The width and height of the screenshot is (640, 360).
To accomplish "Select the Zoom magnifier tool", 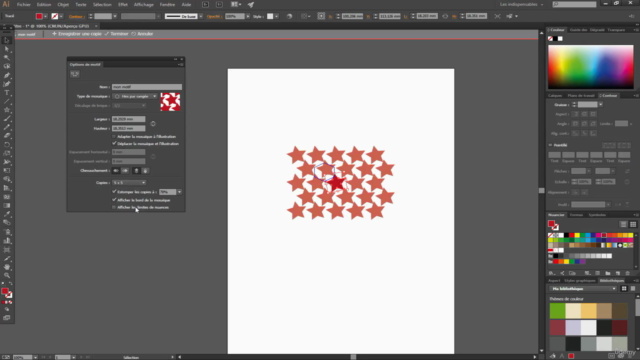I will click(7, 276).
